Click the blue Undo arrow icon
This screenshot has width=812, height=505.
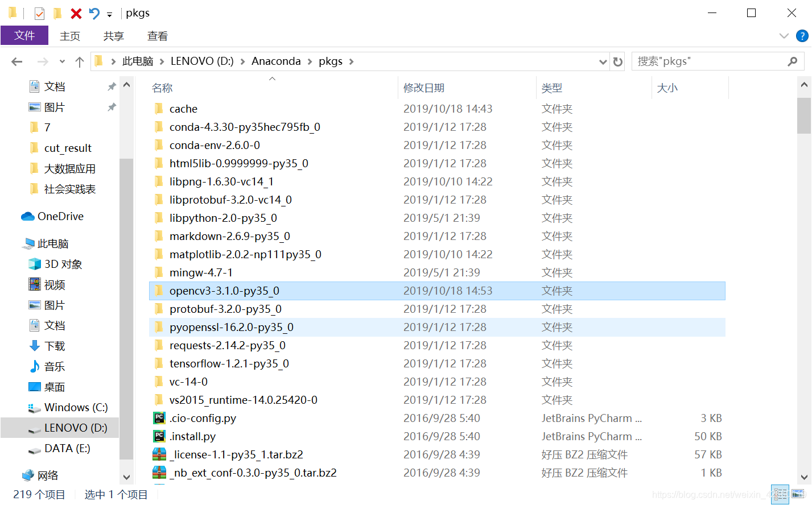94,13
